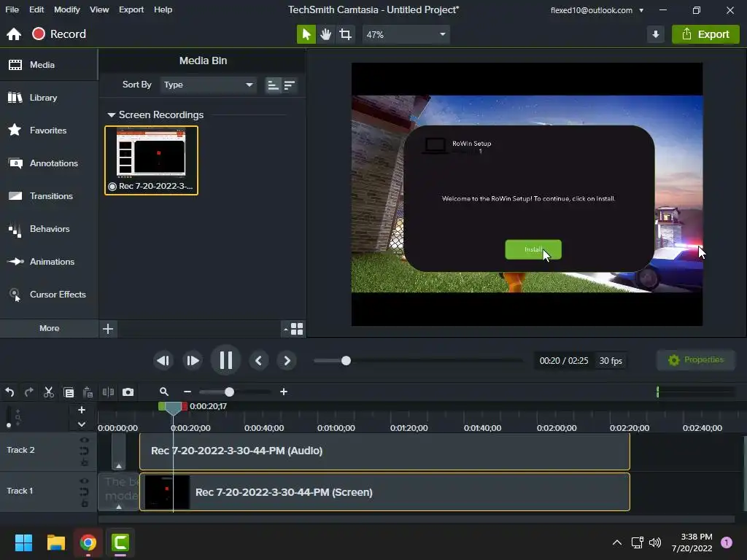Click the playback scrubber slider
The height and width of the screenshot is (560, 747).
tap(346, 361)
